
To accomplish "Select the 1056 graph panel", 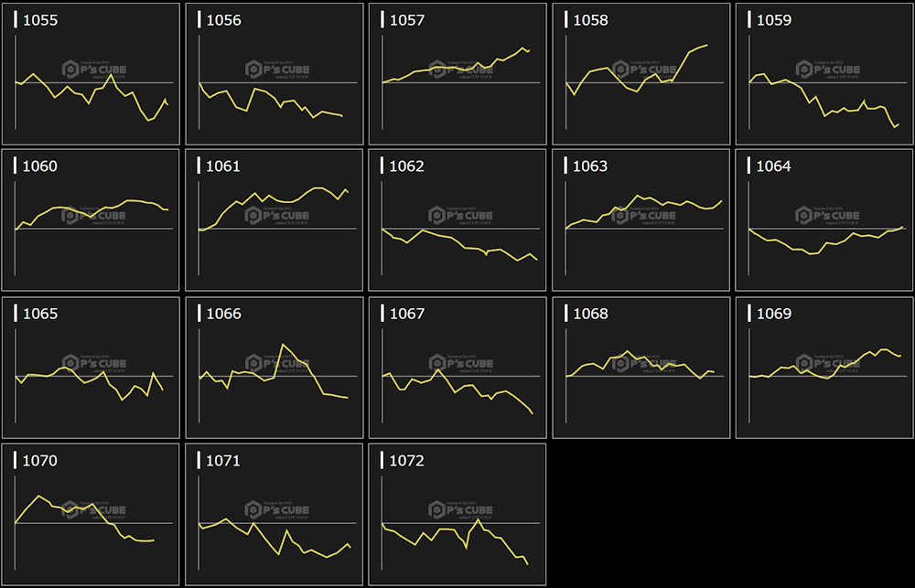I will 274,74.
